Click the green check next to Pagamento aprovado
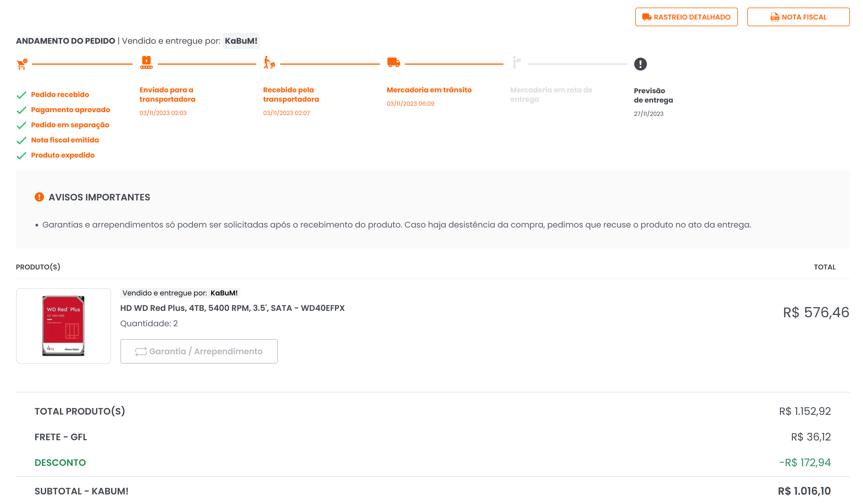863x504 pixels. pyautogui.click(x=21, y=110)
